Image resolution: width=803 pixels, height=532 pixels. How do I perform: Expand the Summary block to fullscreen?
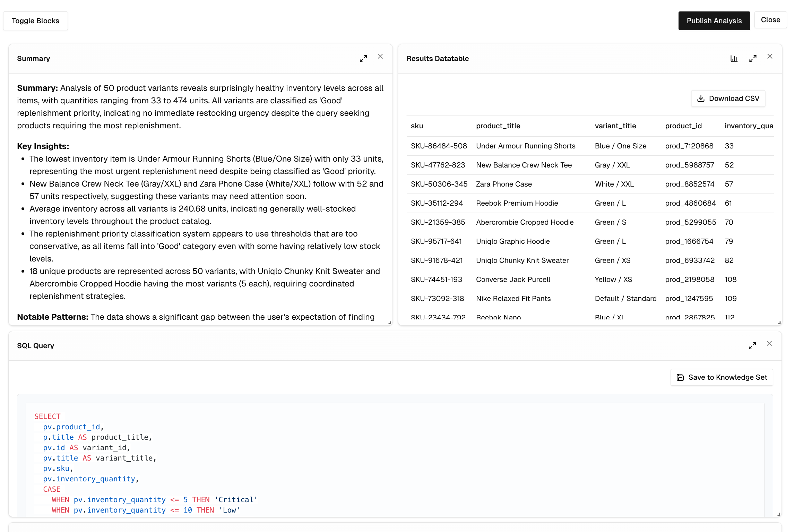click(363, 59)
